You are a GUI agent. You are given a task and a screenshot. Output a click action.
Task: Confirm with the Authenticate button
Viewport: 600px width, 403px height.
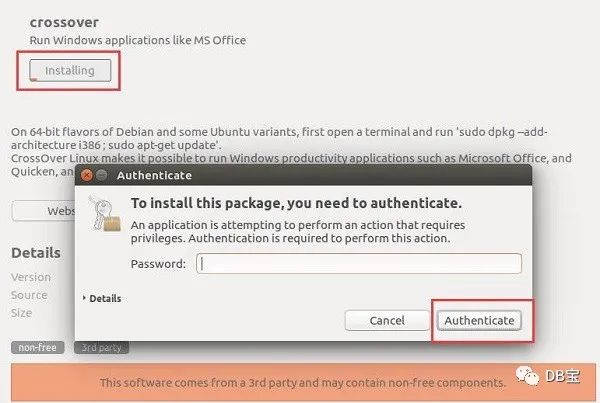[x=479, y=320]
